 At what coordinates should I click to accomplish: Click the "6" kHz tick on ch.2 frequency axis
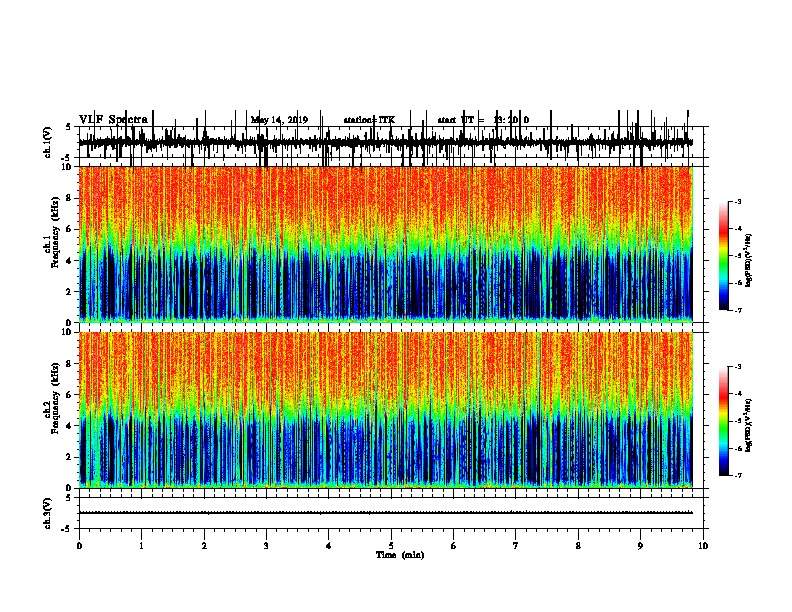coord(70,395)
